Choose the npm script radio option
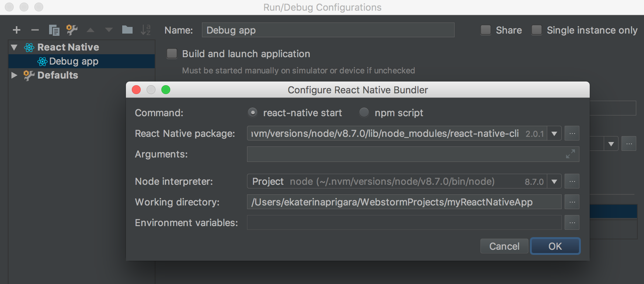The image size is (644, 284). click(364, 112)
